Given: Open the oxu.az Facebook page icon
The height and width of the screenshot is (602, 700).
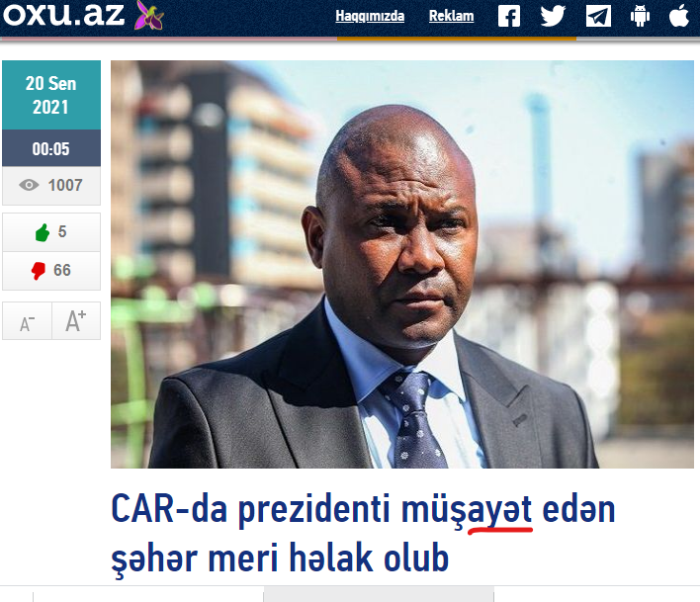Looking at the screenshot, I should coord(509,16).
